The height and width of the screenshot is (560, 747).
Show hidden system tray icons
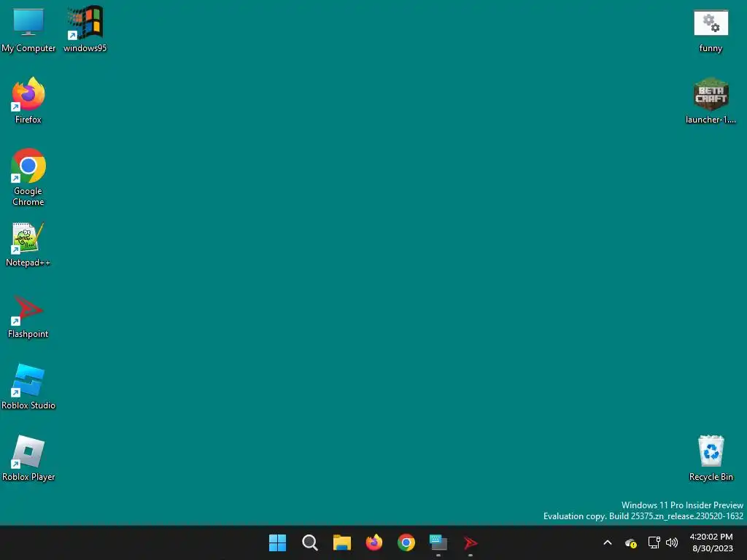coord(608,542)
